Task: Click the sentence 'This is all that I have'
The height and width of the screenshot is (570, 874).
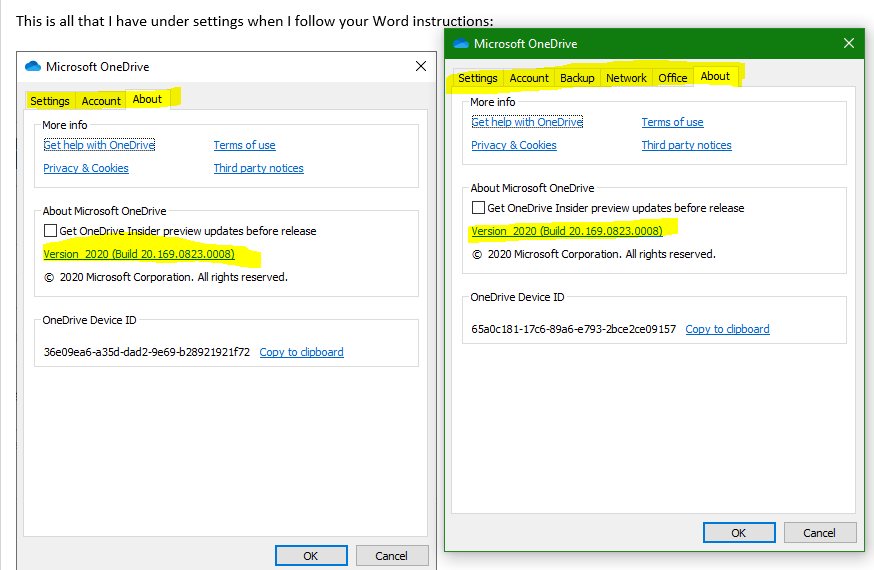Action: (255, 21)
